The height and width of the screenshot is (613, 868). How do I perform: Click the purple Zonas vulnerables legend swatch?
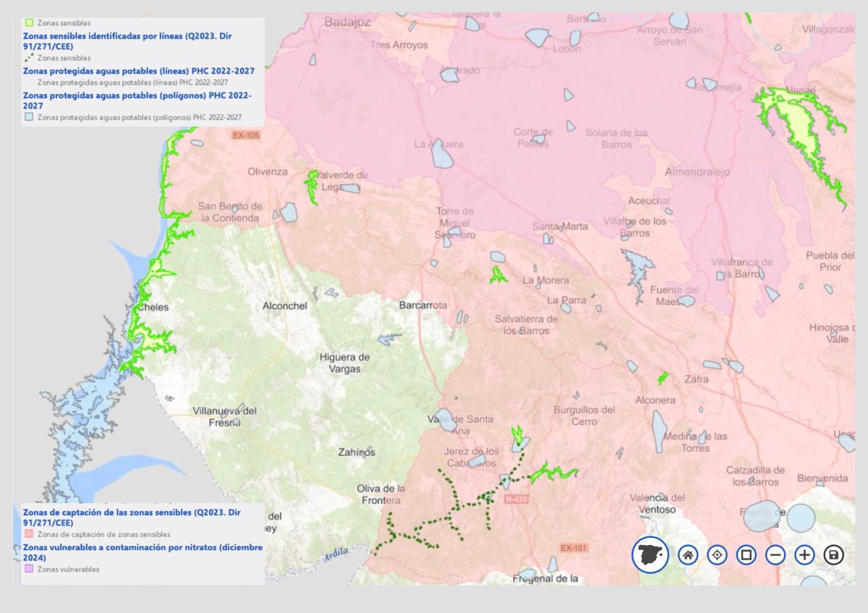[29, 569]
